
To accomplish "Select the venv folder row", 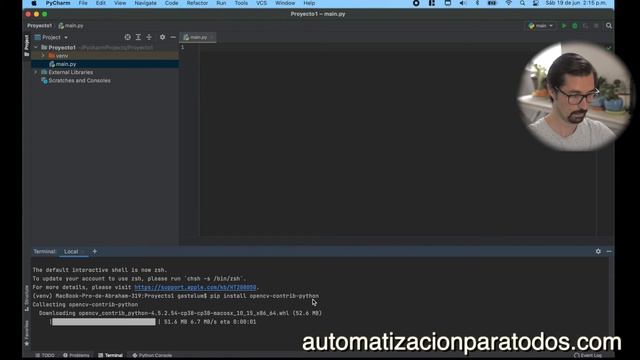I will point(105,56).
